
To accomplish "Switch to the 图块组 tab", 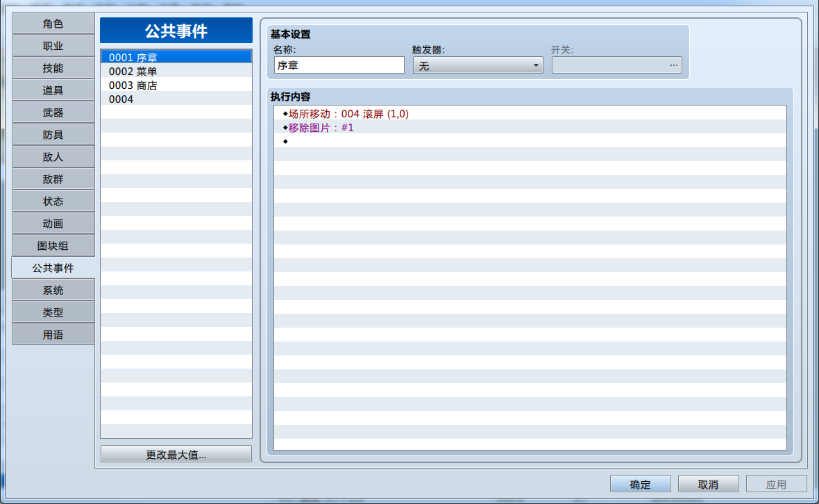I will pyautogui.click(x=53, y=246).
